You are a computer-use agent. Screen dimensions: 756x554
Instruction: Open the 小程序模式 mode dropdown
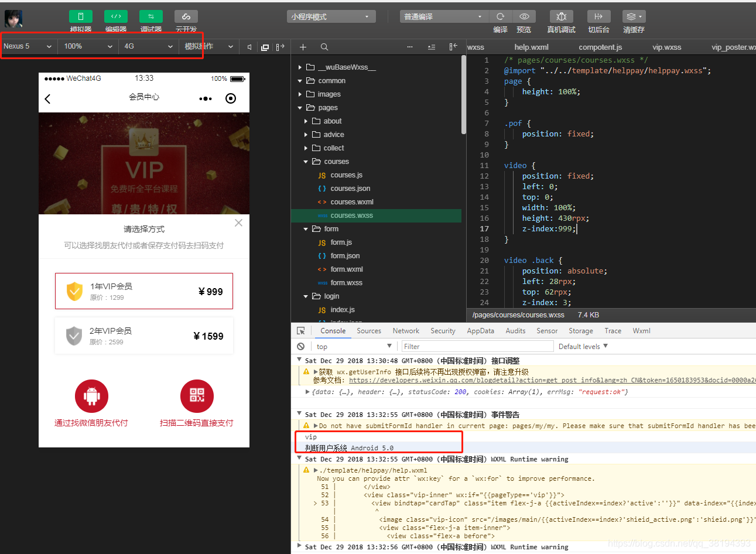click(331, 16)
